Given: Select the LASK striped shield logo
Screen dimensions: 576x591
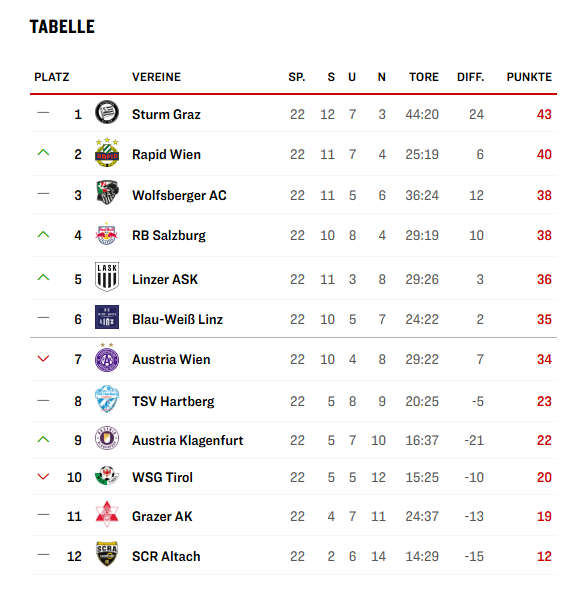Looking at the screenshot, I should (x=107, y=277).
